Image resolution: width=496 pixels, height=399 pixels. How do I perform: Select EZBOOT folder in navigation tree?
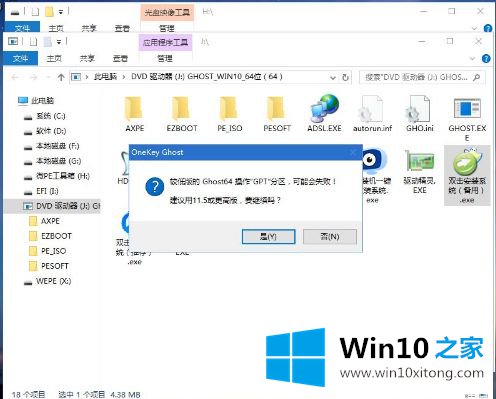click(50, 236)
